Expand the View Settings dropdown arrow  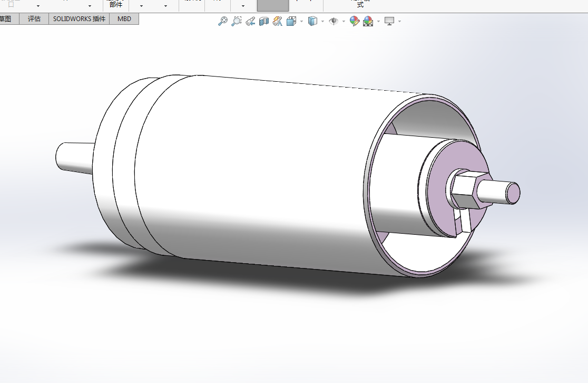(399, 22)
